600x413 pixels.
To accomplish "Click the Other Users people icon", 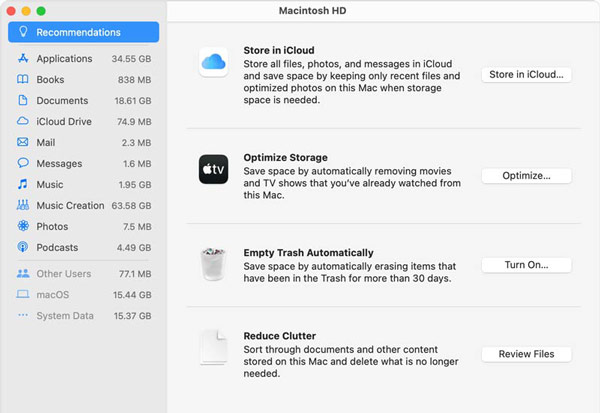I will coord(23,273).
